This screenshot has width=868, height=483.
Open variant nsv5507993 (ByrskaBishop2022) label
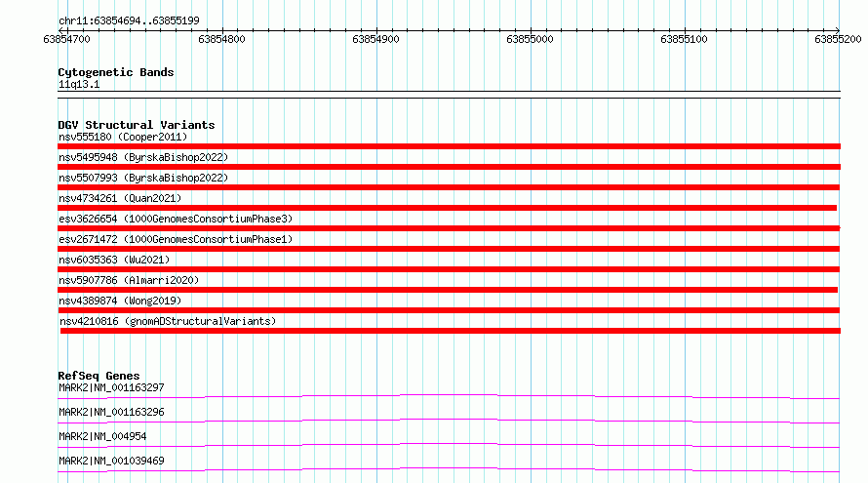[x=143, y=178]
